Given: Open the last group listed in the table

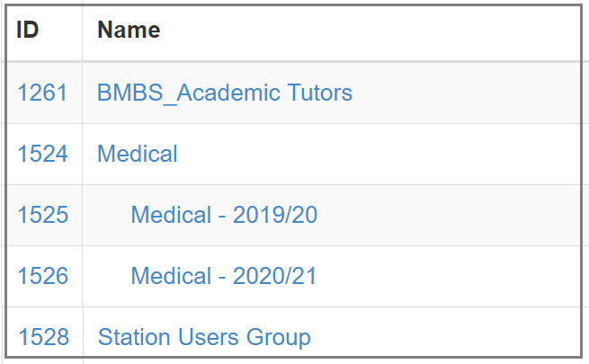Looking at the screenshot, I should click(x=204, y=337).
